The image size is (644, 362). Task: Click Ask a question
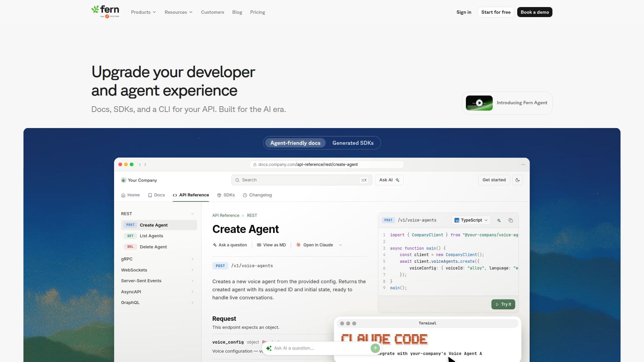(230, 245)
